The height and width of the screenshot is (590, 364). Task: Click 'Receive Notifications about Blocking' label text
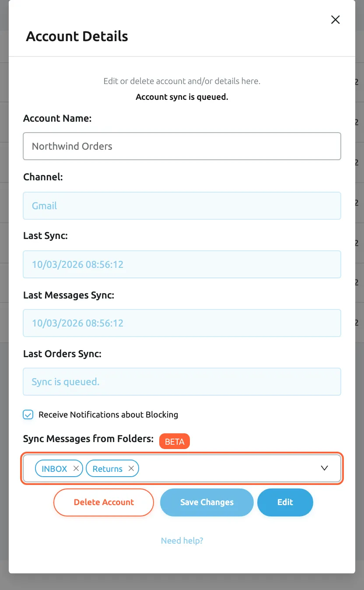click(108, 414)
